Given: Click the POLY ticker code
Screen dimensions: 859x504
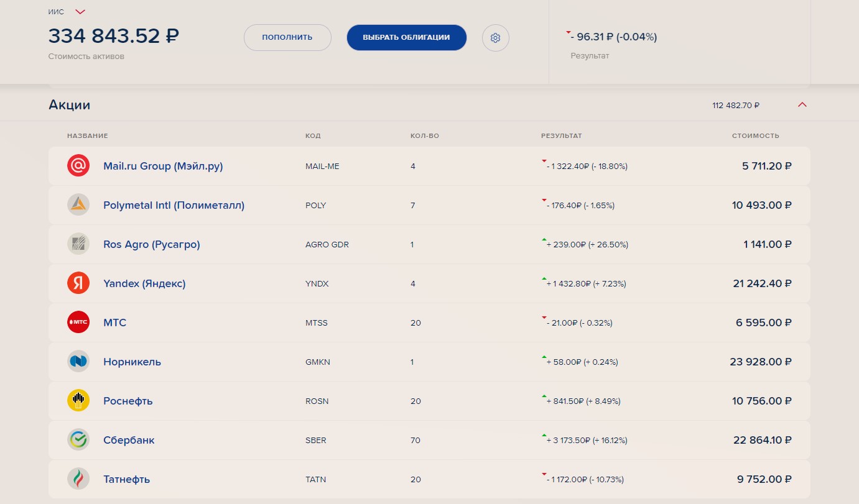Looking at the screenshot, I should [x=315, y=206].
